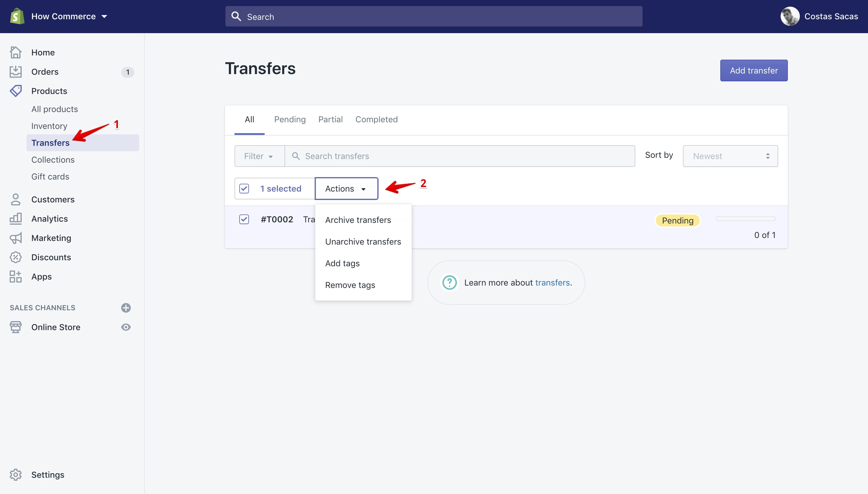Focus the top Search field

click(434, 16)
